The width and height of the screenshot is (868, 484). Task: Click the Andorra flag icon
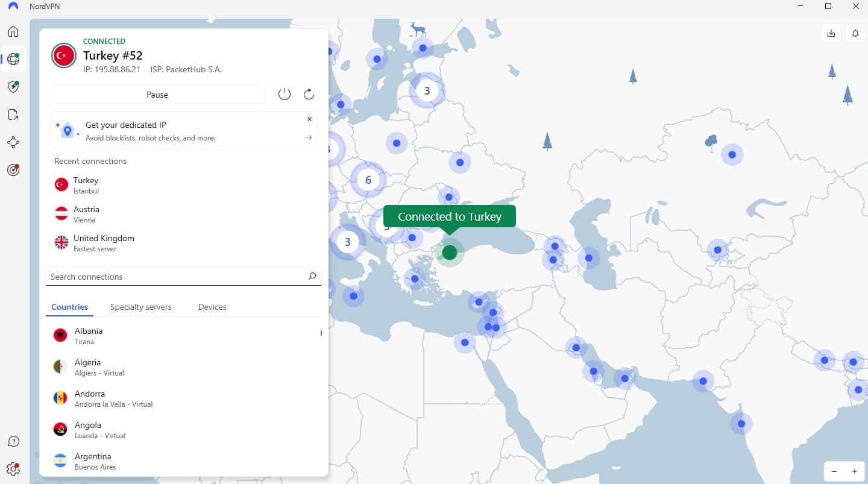[60, 398]
